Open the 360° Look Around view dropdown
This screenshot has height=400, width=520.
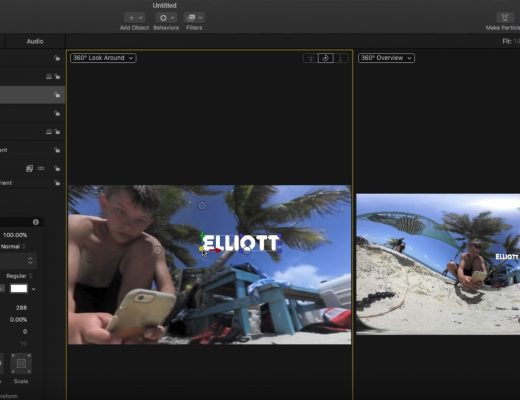pyautogui.click(x=103, y=58)
